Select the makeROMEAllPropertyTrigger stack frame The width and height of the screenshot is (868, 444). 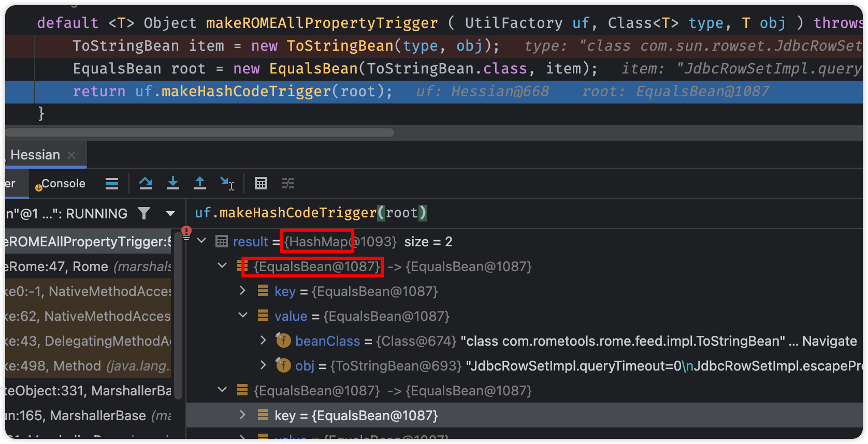(x=88, y=242)
